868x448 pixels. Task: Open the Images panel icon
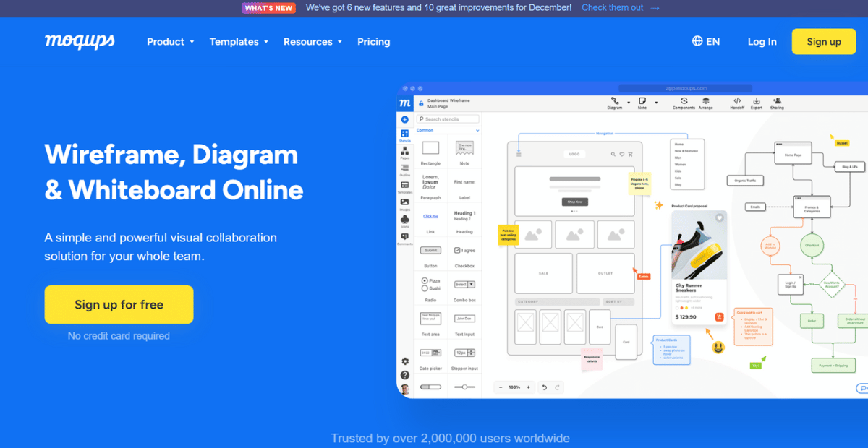405,202
